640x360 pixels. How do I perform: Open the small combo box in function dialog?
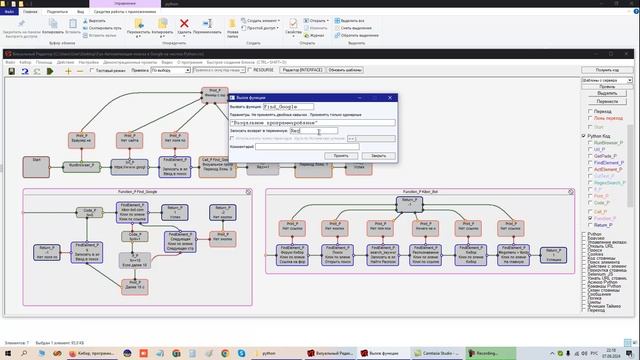click(x=351, y=139)
